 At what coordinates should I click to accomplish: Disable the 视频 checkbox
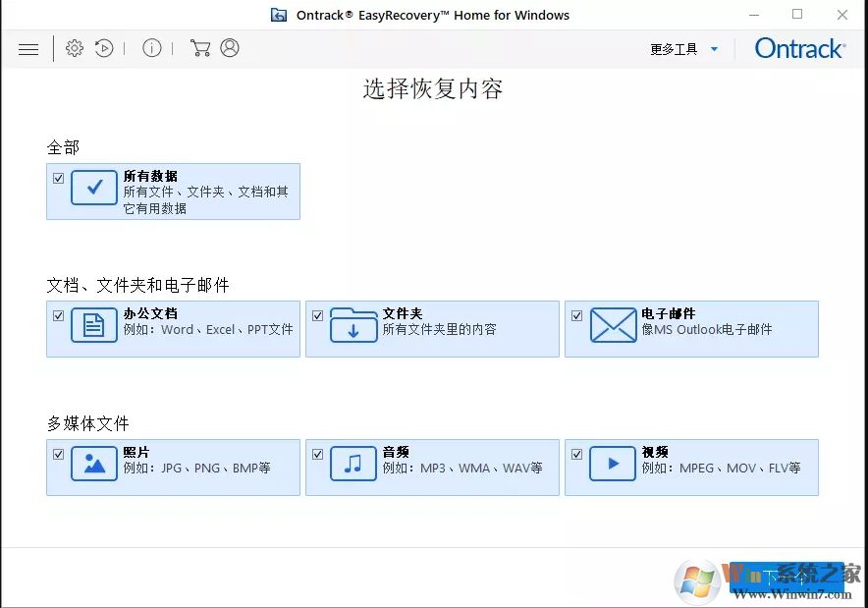tap(576, 454)
